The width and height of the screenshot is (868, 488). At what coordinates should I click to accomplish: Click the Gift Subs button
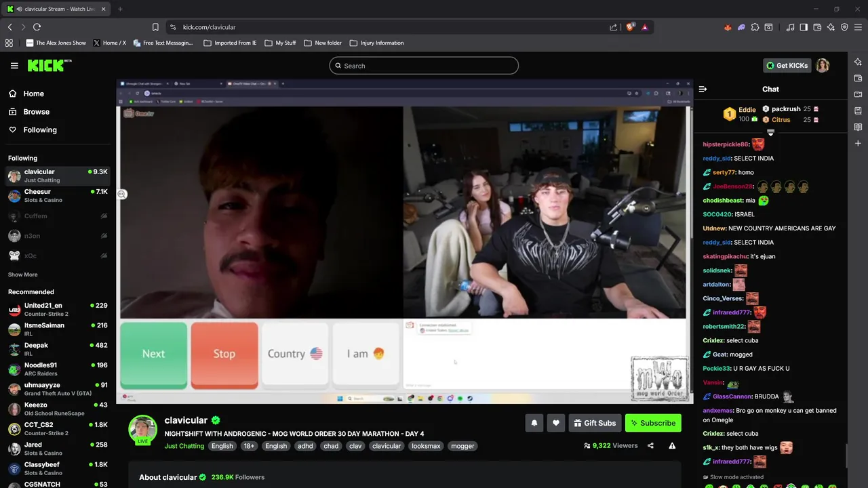(x=594, y=423)
